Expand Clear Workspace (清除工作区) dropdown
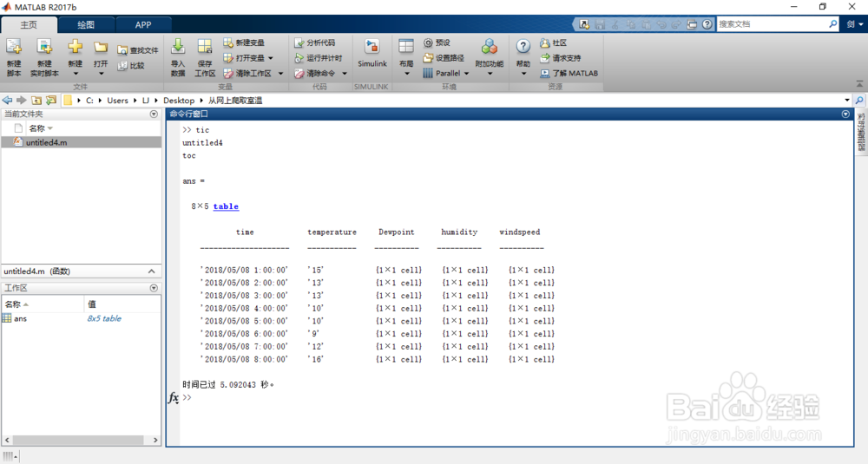 (280, 74)
